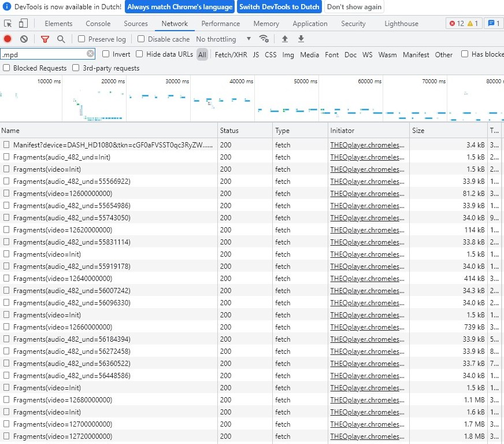Click the inspect element picker icon
Viewport: 504px width, 444px height.
pyautogui.click(x=8, y=24)
